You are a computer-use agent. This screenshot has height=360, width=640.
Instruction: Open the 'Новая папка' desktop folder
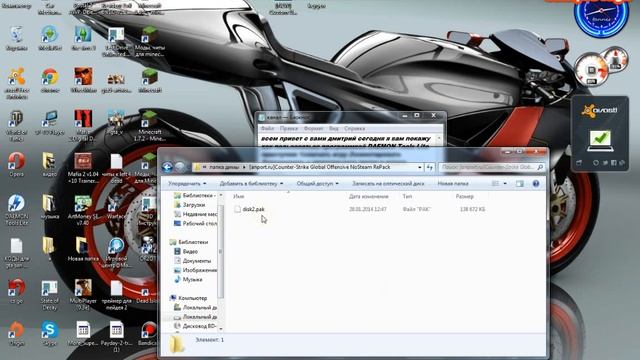(83, 249)
